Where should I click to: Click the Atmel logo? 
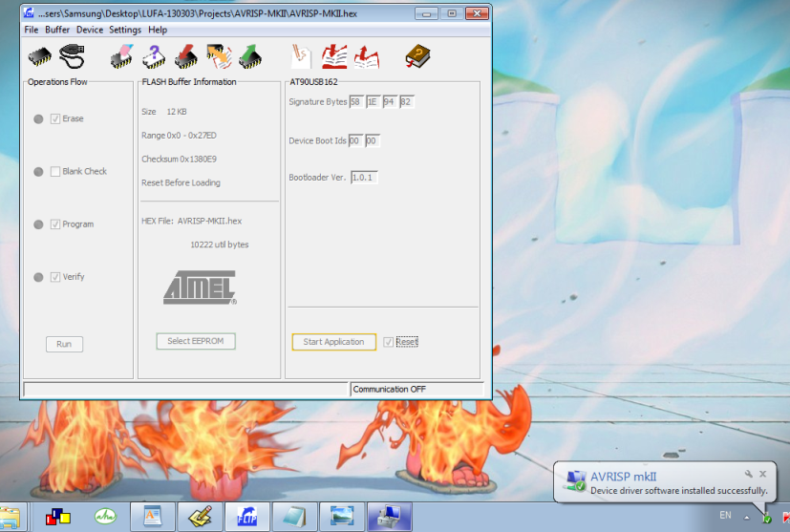(x=200, y=287)
